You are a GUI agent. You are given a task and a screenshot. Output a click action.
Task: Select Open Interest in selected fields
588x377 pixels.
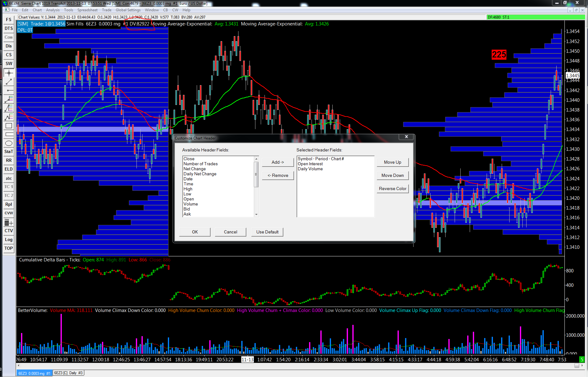(x=335, y=164)
